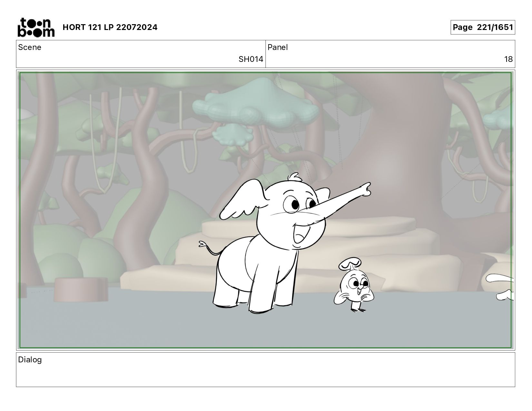
Task: Click the tree stump on the ground
Action: [80, 289]
